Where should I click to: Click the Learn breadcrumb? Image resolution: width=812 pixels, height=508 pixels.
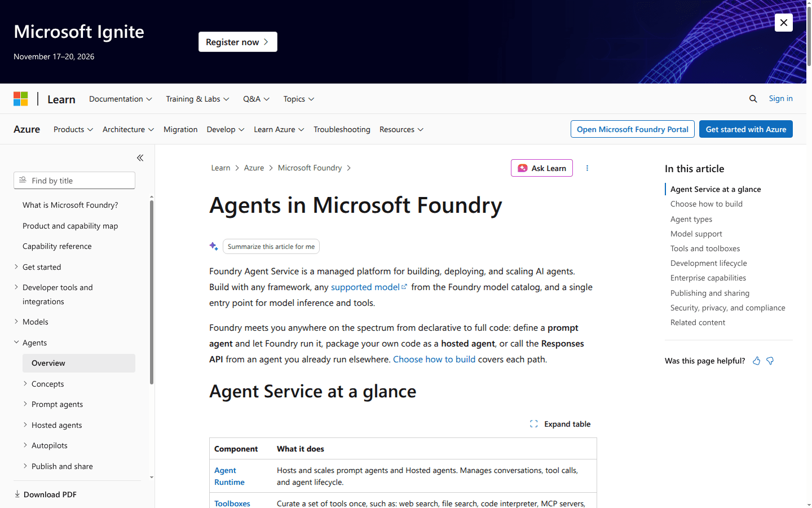tap(220, 168)
